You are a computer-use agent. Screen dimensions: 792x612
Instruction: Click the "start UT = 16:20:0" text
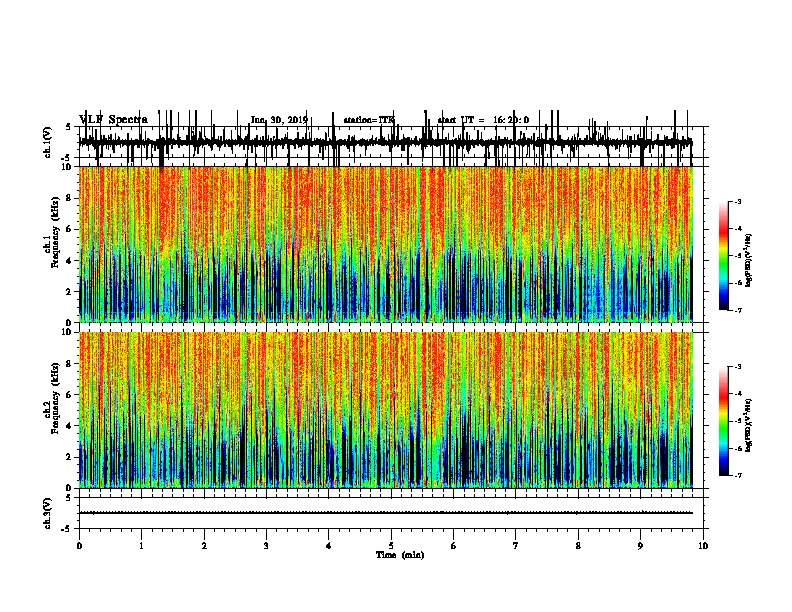point(483,120)
